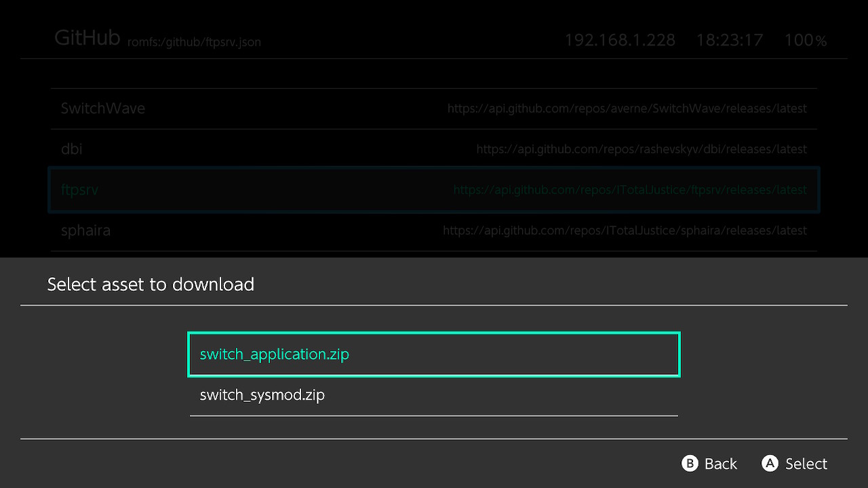Open the SwitchWave repository entry
The width and height of the screenshot is (868, 488).
pyautogui.click(x=434, y=108)
